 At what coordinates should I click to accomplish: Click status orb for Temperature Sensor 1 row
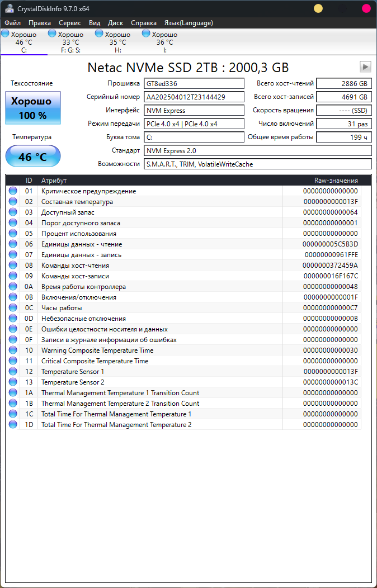(x=13, y=372)
